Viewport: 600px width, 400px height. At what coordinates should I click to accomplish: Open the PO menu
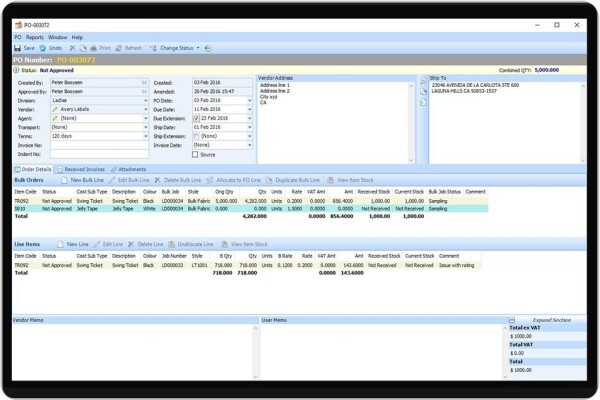[x=18, y=38]
